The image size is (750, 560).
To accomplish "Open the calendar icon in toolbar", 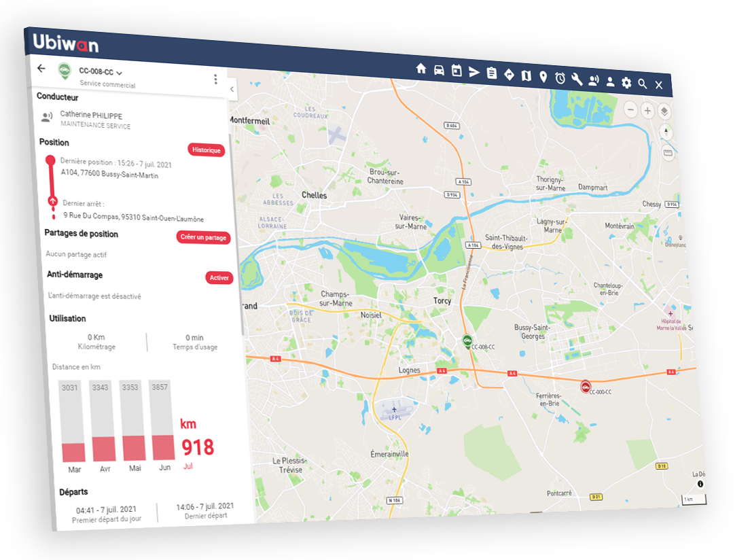I will coord(457,71).
